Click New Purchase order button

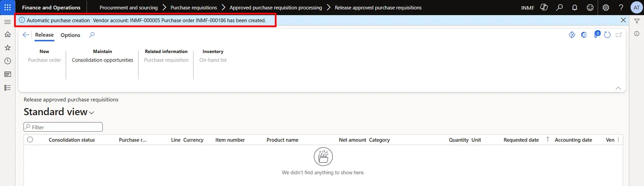(x=44, y=60)
